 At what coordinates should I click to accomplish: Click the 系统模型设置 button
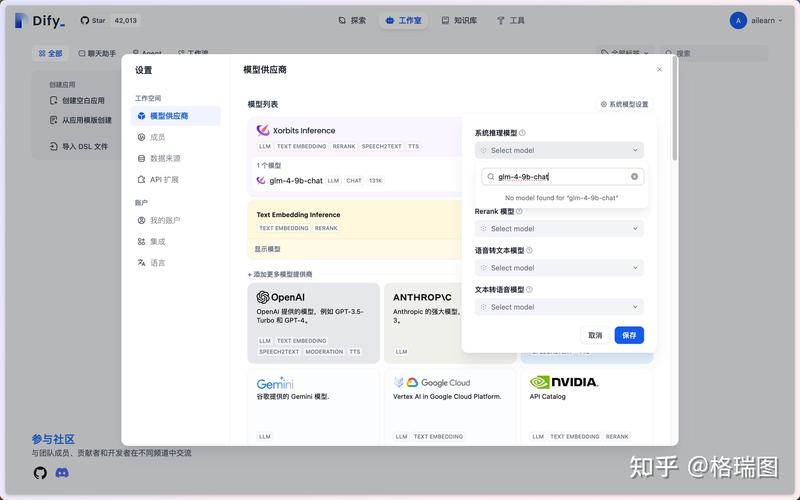click(x=624, y=104)
